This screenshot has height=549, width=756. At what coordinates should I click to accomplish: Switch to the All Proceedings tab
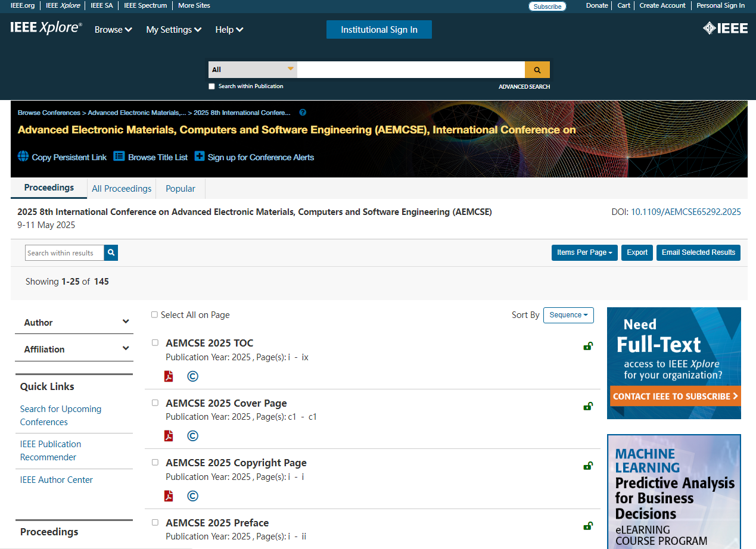122,189
